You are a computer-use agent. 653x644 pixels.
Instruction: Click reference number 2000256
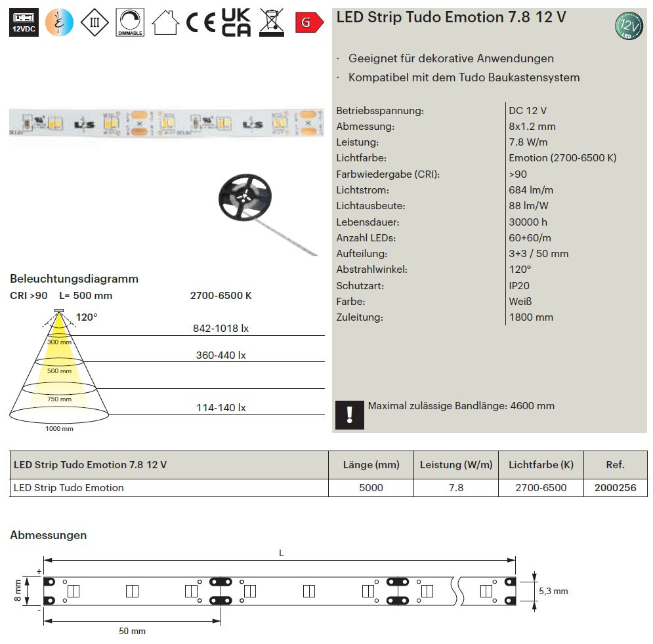pos(615,487)
